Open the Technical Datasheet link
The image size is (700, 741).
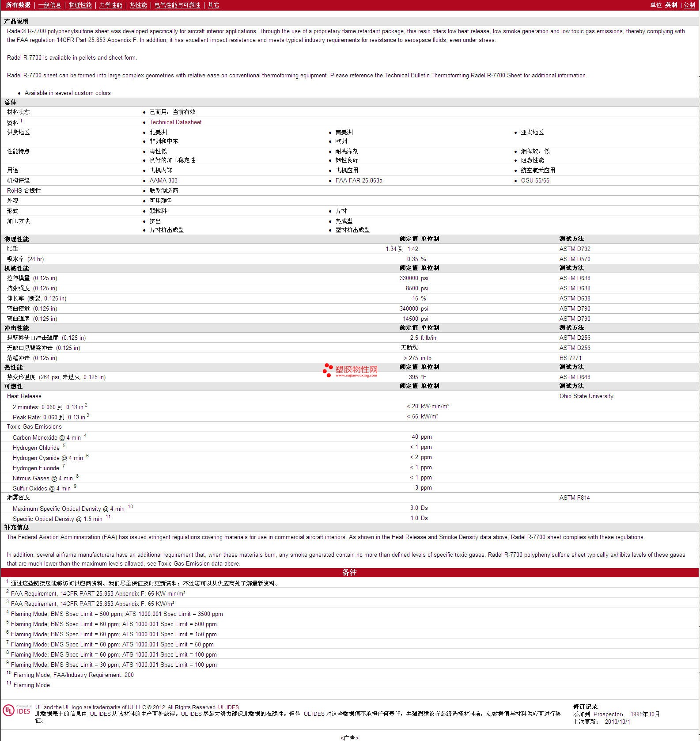pyautogui.click(x=175, y=122)
